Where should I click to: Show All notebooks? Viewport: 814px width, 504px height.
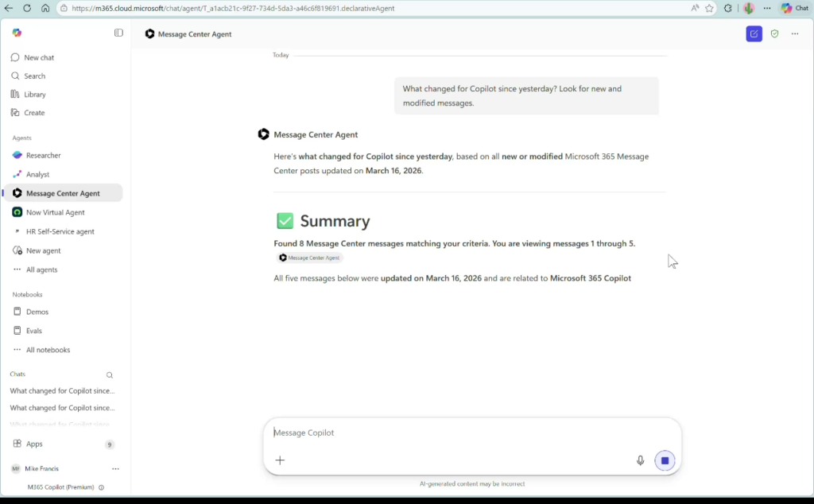pyautogui.click(x=48, y=350)
